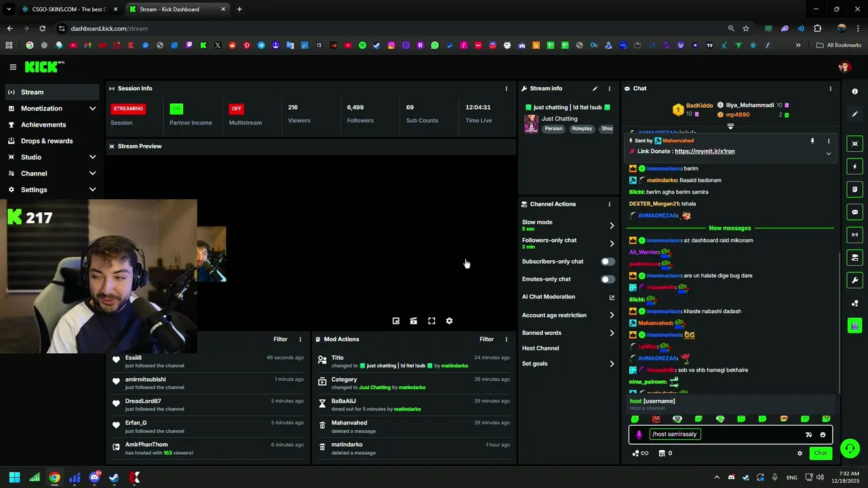
Task: Click the chat bubble sidebar icon
Action: [854, 212]
